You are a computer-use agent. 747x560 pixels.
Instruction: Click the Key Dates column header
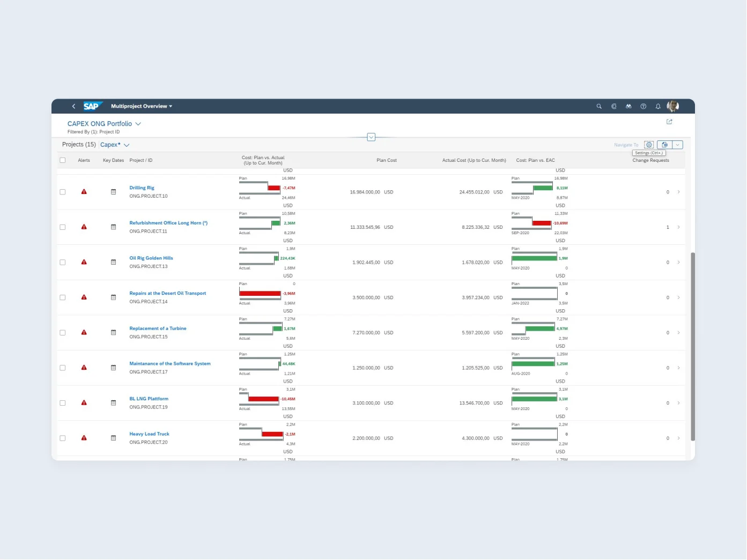(x=113, y=160)
